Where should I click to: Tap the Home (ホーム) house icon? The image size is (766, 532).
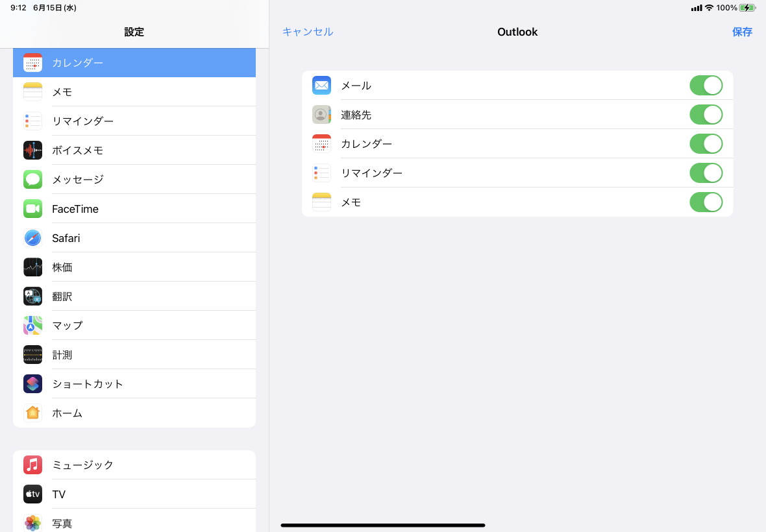click(32, 413)
